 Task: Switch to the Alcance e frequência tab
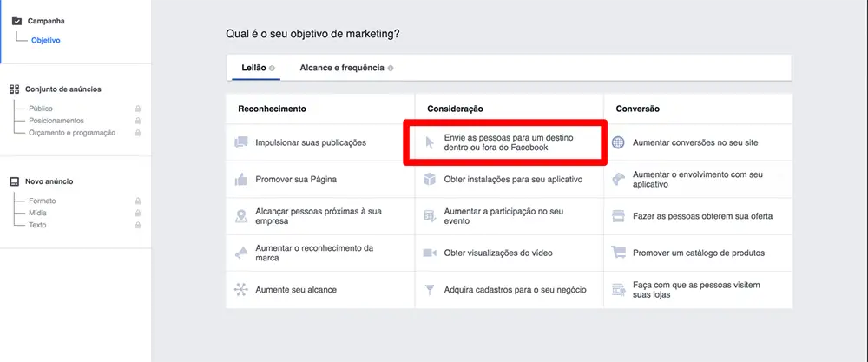[342, 68]
